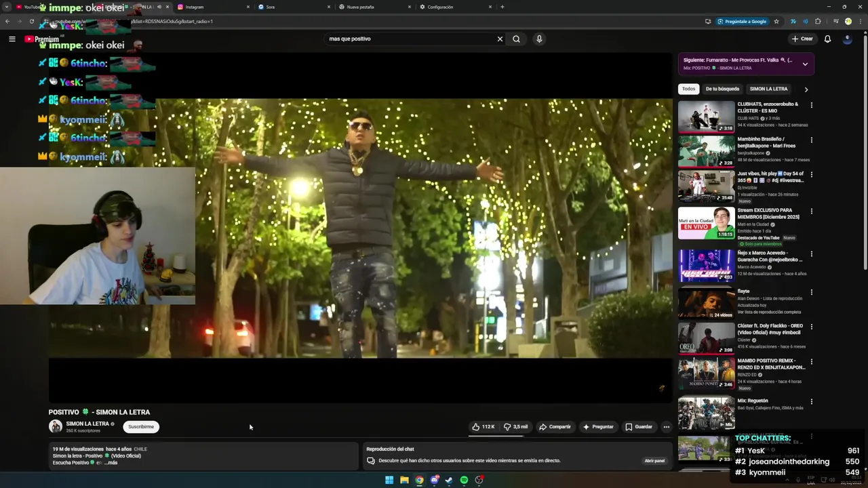Open Chrome media controls icon
The width and height of the screenshot is (868, 488).
point(835,21)
